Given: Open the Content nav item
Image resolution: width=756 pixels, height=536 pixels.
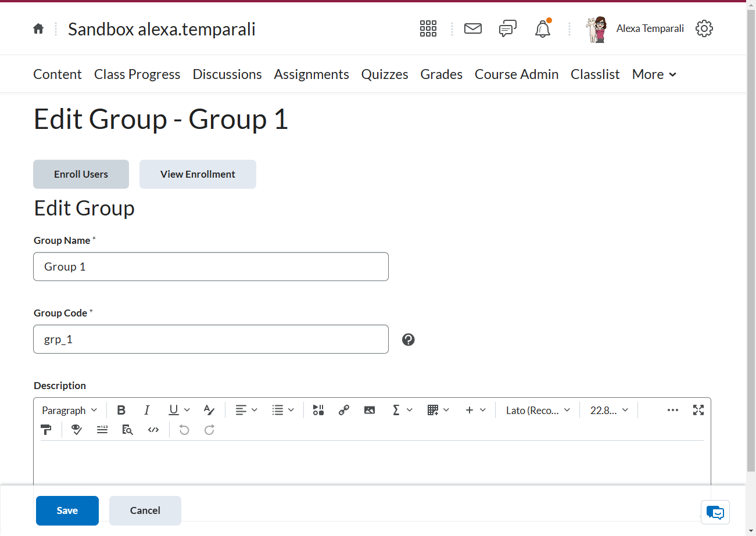Looking at the screenshot, I should pyautogui.click(x=58, y=74).
